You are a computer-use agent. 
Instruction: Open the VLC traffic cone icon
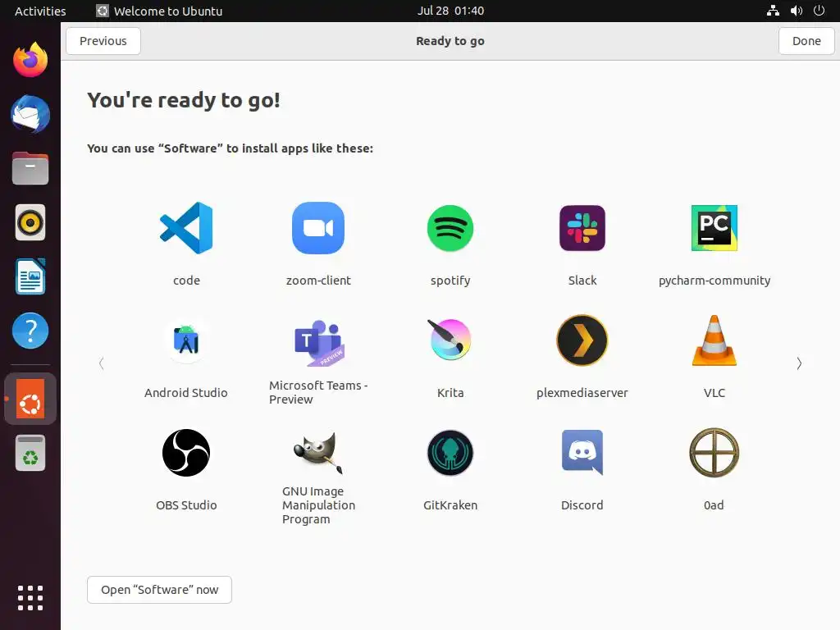click(x=714, y=340)
